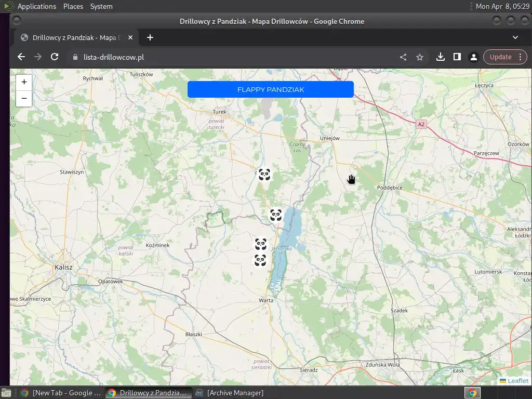Click the Chrome icon in bottom-right tray
The height and width of the screenshot is (399, 532).
click(472, 393)
